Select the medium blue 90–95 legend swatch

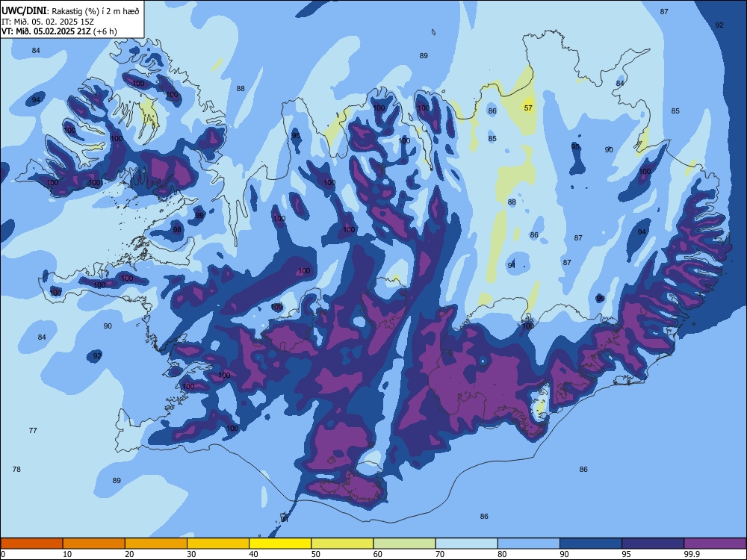click(x=591, y=544)
